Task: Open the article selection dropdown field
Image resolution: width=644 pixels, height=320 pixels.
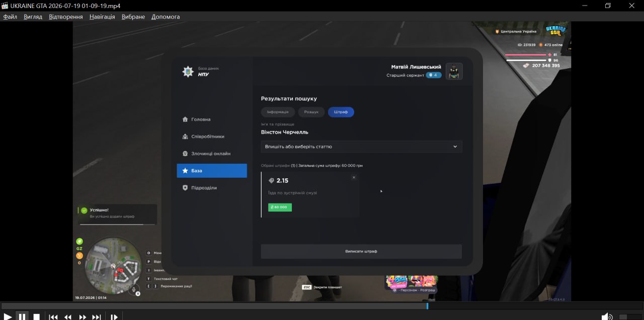Action: 361,147
